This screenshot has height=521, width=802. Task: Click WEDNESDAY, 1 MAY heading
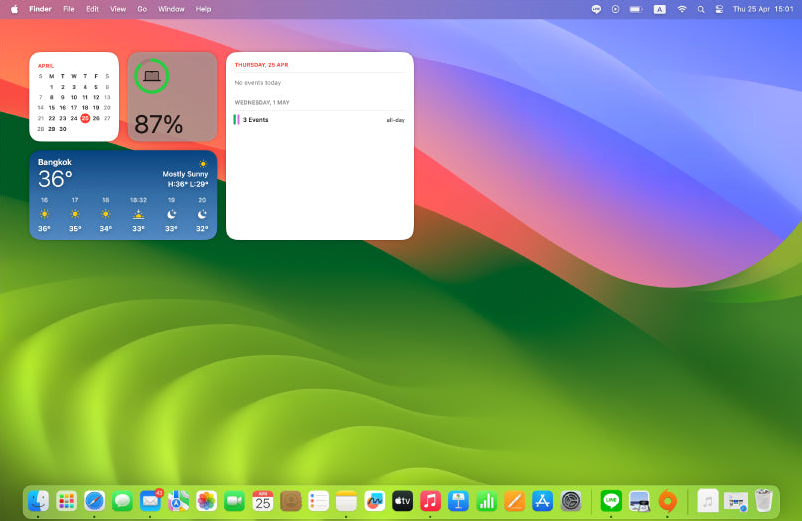(262, 102)
